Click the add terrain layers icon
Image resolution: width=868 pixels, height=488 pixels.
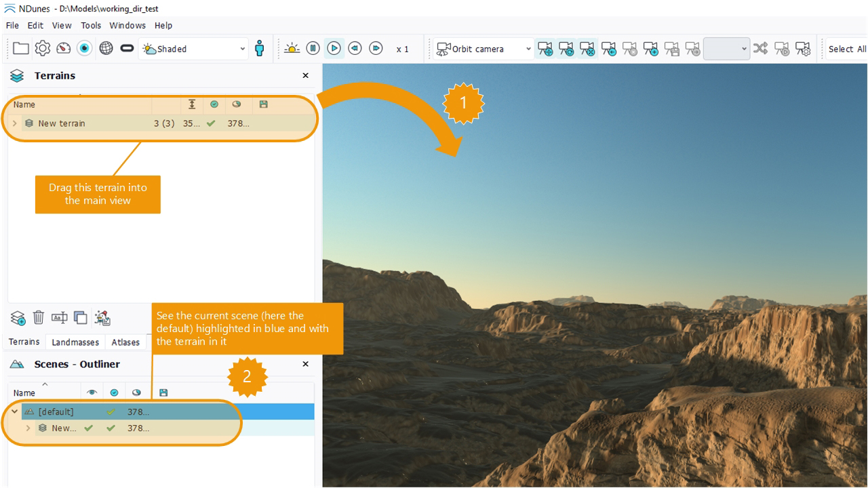coord(18,317)
